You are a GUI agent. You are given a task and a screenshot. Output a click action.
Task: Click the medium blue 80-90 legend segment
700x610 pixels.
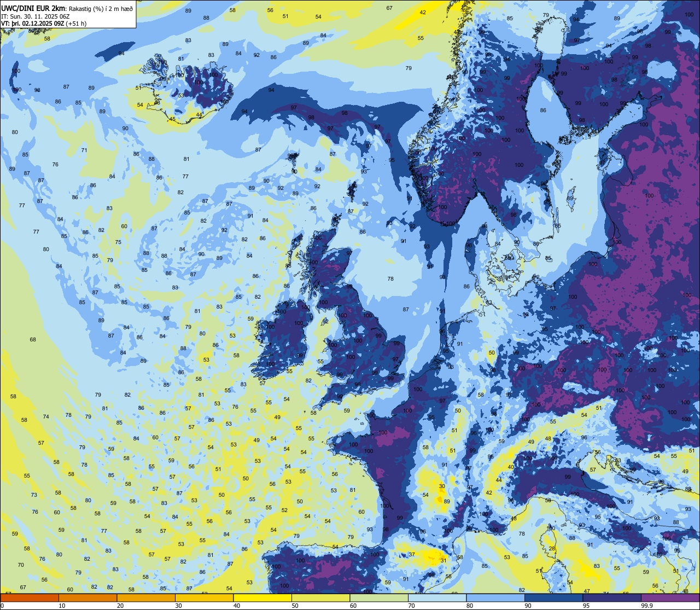495,597
